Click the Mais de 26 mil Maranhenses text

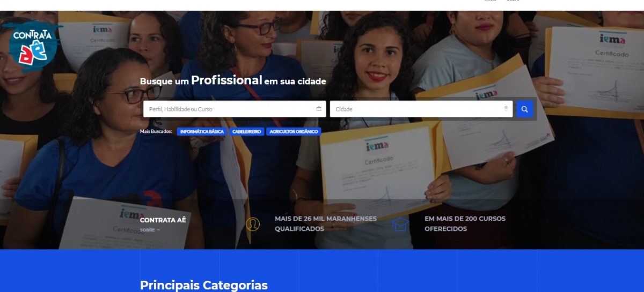coord(326,223)
